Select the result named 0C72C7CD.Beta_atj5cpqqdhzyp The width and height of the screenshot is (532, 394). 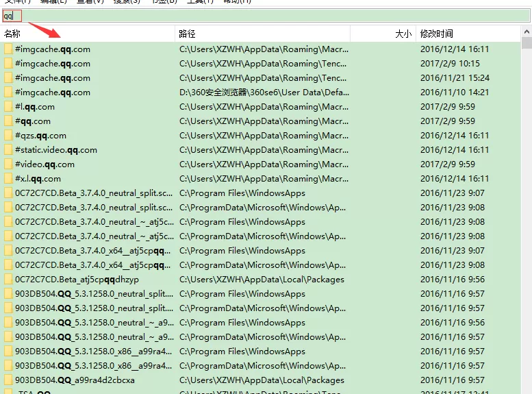pos(77,280)
